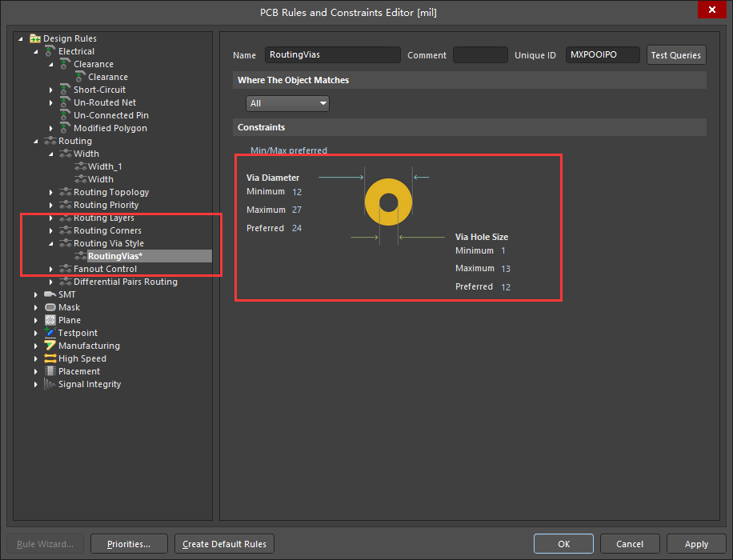Click the Routing Priority icon
This screenshot has height=560, width=733.
point(66,205)
